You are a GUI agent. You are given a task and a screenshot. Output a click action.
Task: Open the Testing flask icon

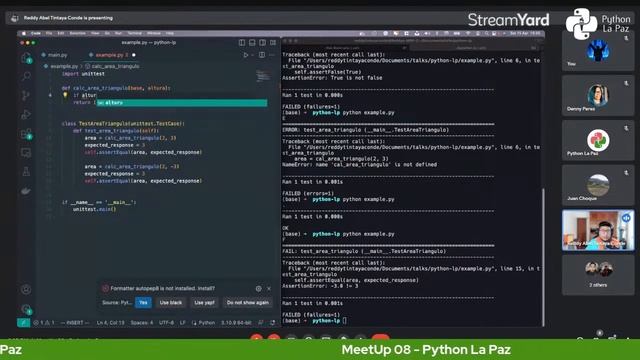coord(26,171)
